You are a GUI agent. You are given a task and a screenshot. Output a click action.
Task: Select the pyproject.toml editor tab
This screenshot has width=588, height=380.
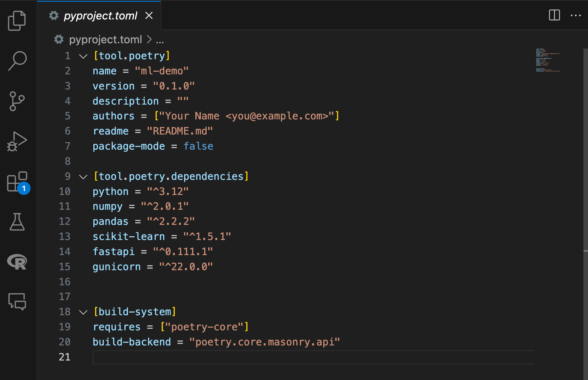(x=100, y=16)
